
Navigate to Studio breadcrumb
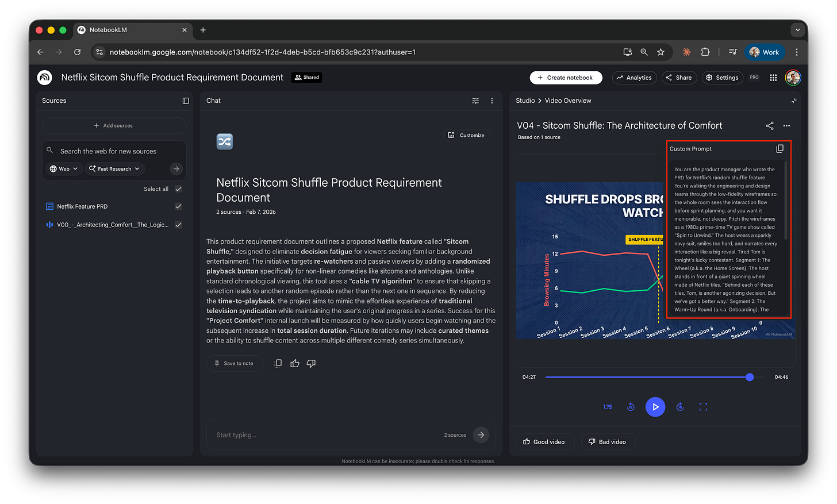pyautogui.click(x=525, y=101)
